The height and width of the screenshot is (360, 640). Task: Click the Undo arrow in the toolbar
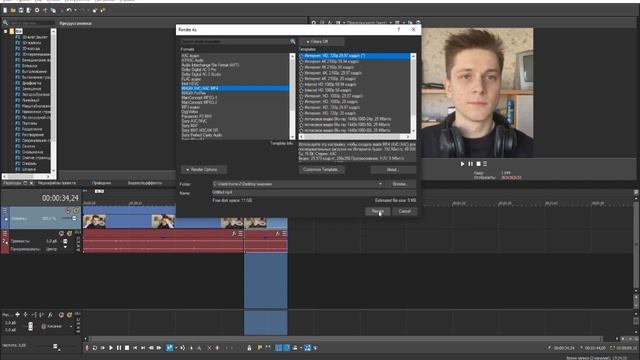(x=69, y=10)
